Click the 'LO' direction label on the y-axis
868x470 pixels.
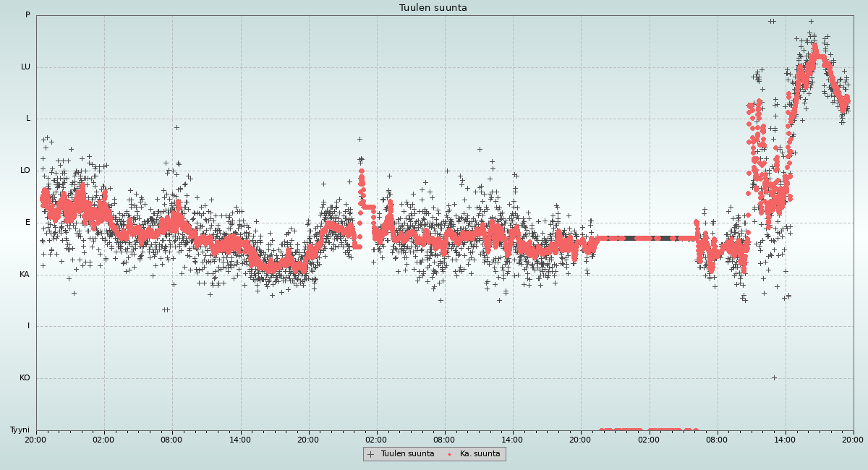(25, 171)
